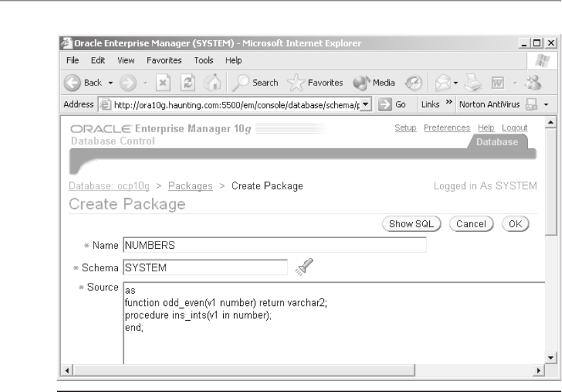Click Internet Explorer title bar icon
Image resolution: width=562 pixels, height=392 pixels.
point(66,43)
